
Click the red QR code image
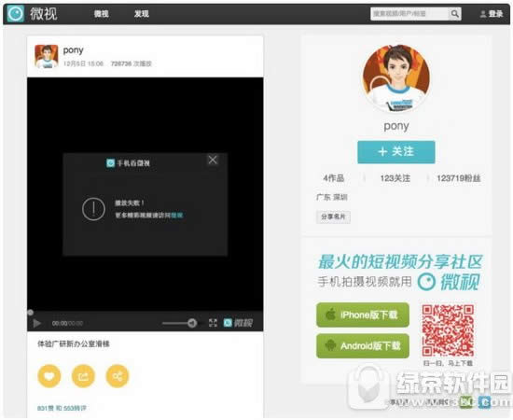tap(448, 330)
